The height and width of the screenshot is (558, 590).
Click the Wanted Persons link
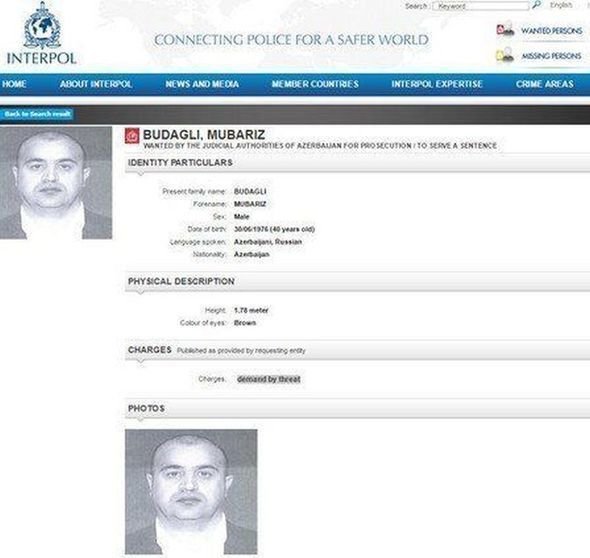click(552, 30)
